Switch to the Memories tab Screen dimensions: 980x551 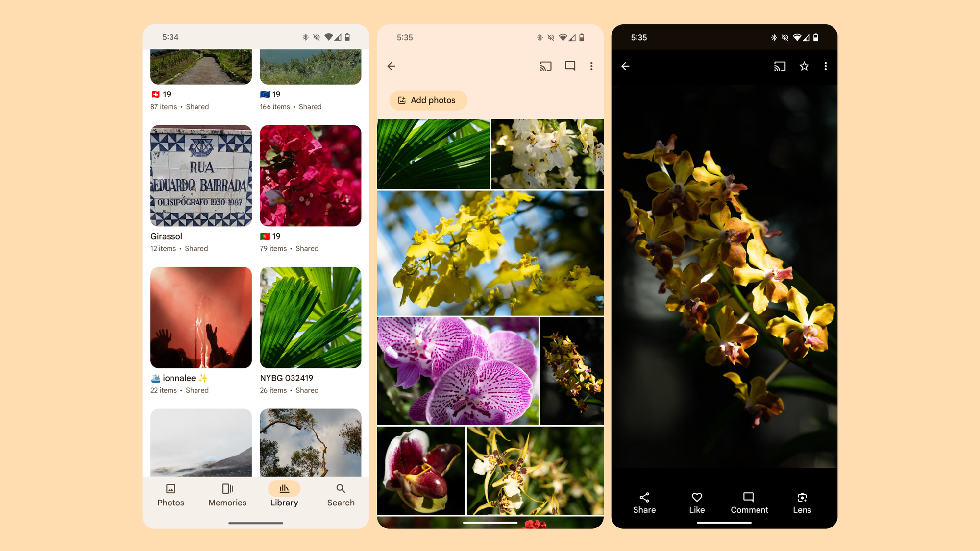227,495
